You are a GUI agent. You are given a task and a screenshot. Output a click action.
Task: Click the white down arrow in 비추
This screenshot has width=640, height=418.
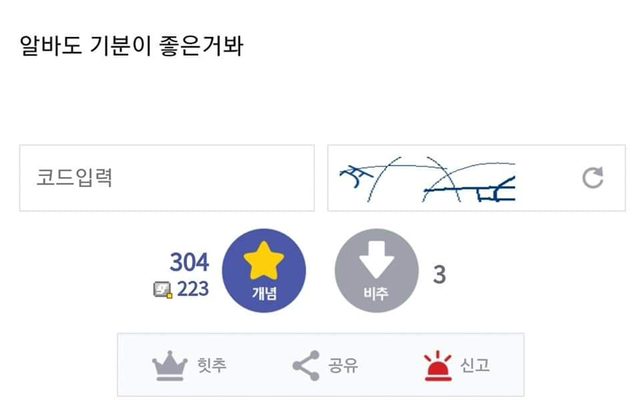pos(376,260)
